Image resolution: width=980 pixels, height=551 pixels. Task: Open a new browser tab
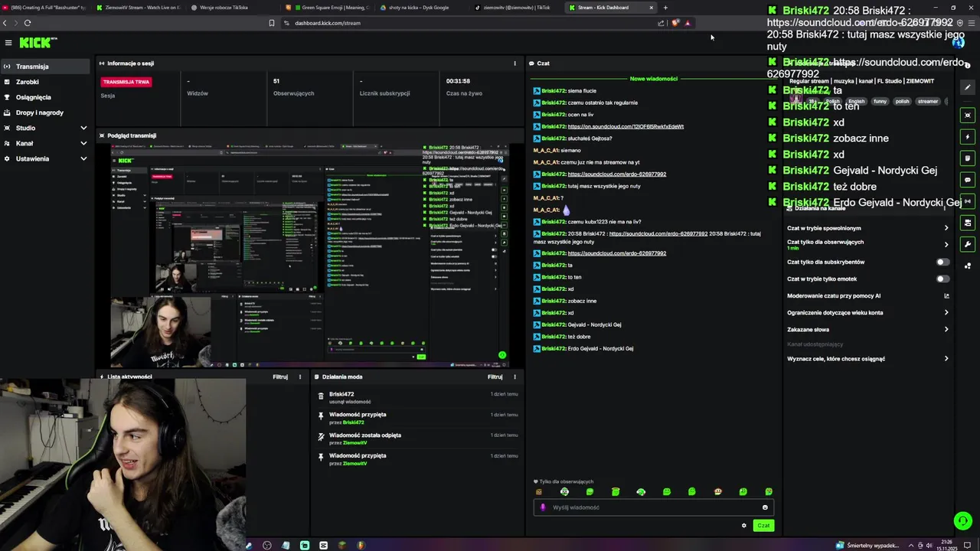pyautogui.click(x=665, y=8)
